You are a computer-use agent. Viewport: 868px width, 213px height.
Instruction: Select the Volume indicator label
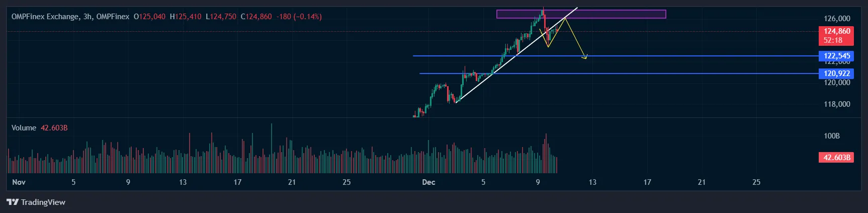[24, 128]
